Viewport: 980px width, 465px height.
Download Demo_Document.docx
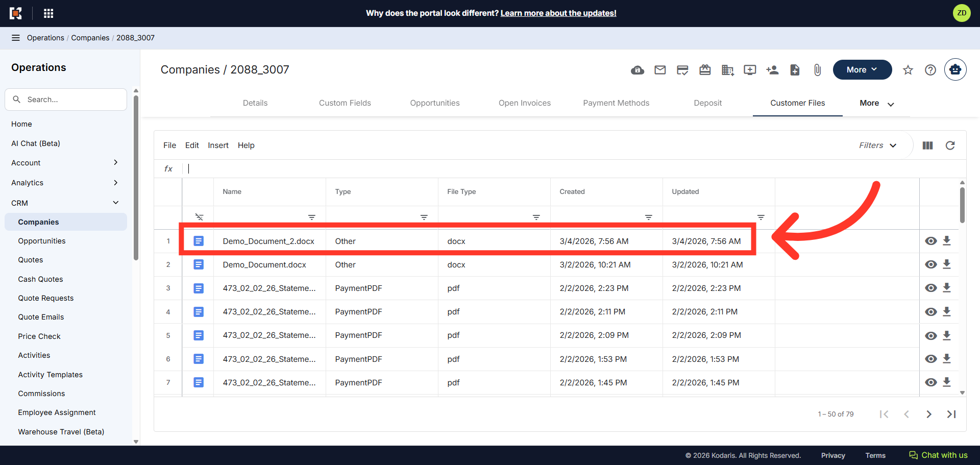pyautogui.click(x=947, y=264)
